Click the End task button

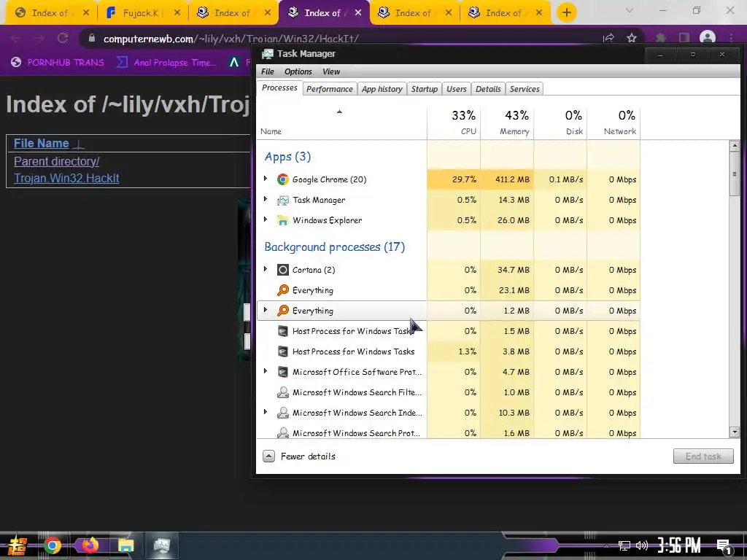tap(703, 456)
